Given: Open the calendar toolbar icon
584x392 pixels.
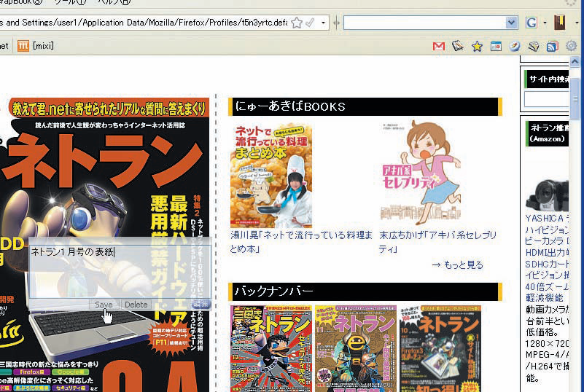Looking at the screenshot, I should 496,46.
